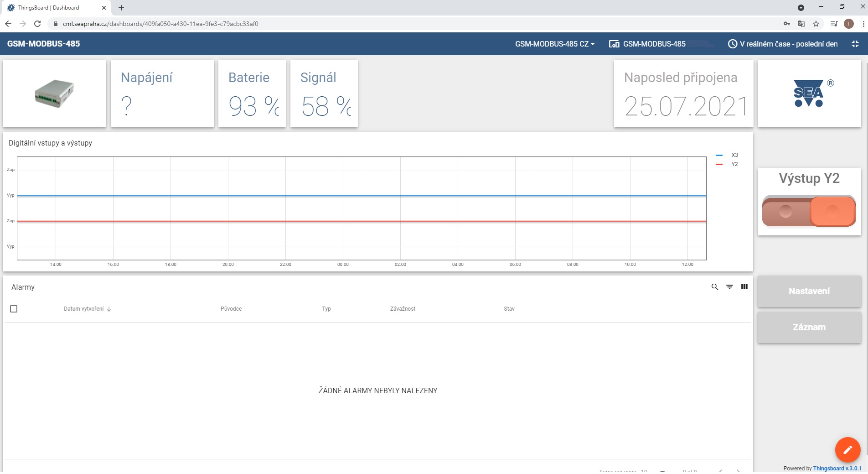
Task: Sort alarms by Stav column
Action: [509, 309]
